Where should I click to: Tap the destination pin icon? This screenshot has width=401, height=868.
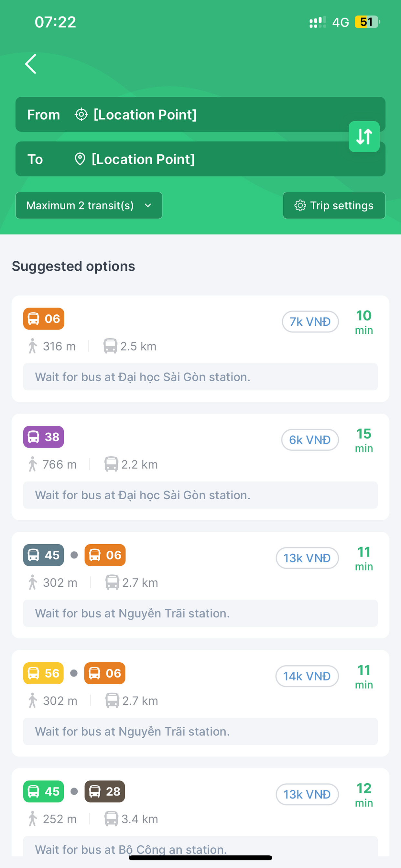tap(80, 159)
